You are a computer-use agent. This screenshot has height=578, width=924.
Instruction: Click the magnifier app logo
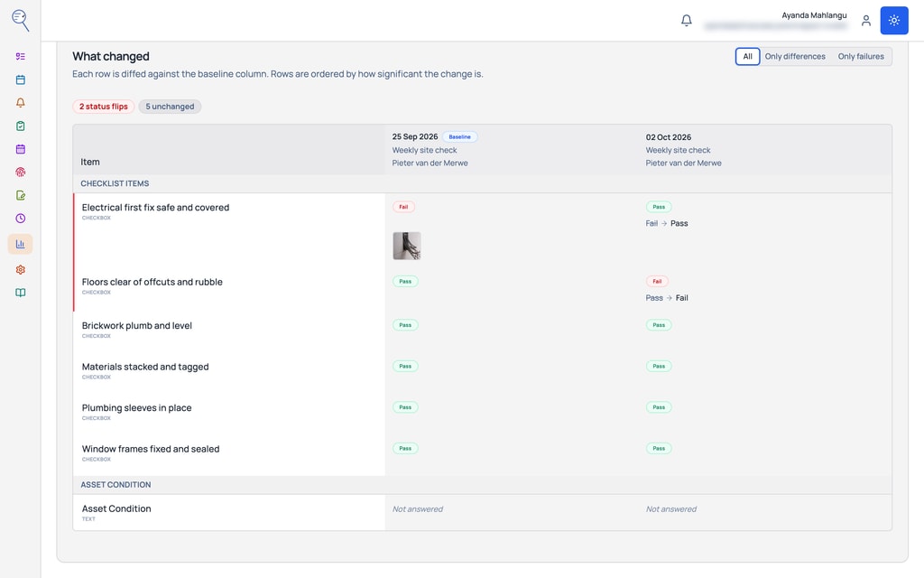pos(21,20)
